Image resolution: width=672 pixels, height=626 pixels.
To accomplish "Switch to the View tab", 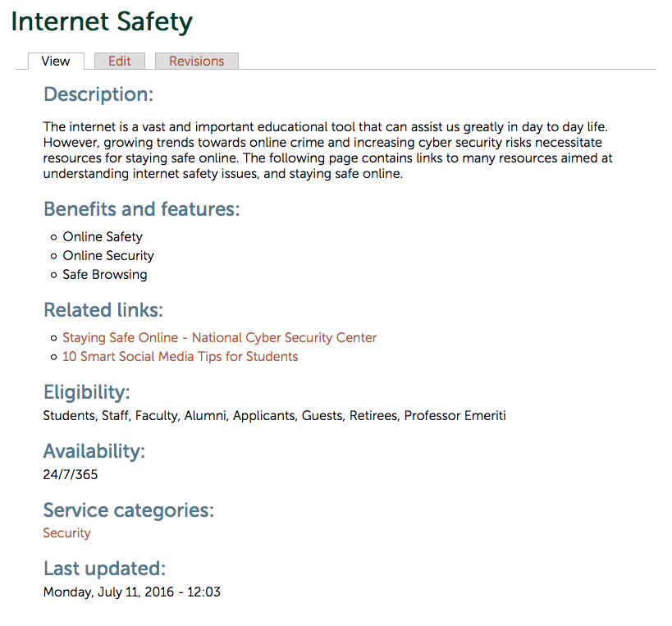I will pos(56,61).
